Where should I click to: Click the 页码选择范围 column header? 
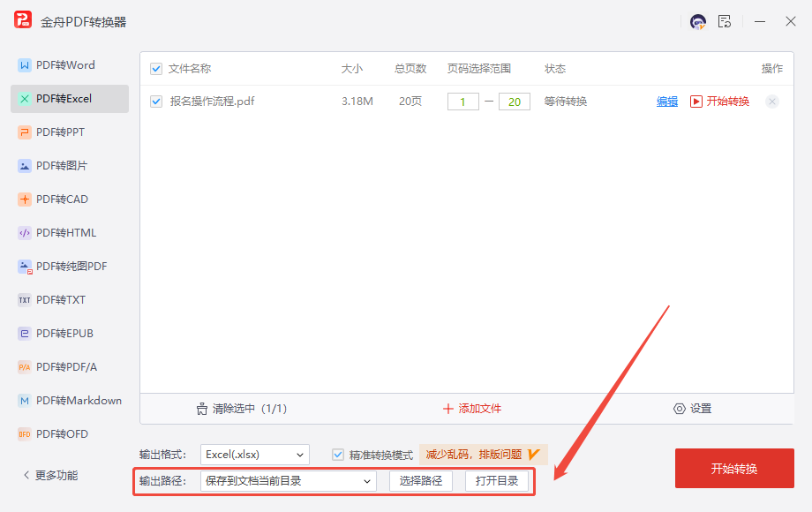click(479, 69)
